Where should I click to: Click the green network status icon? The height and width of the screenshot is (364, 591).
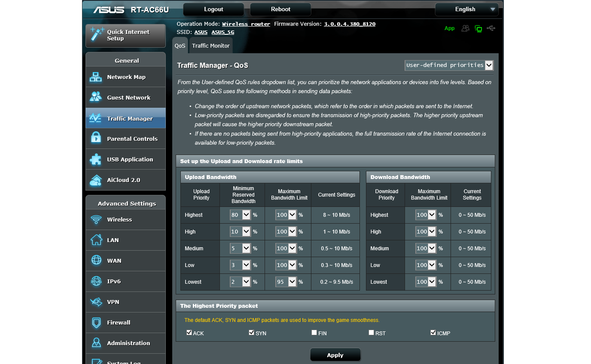click(x=478, y=28)
